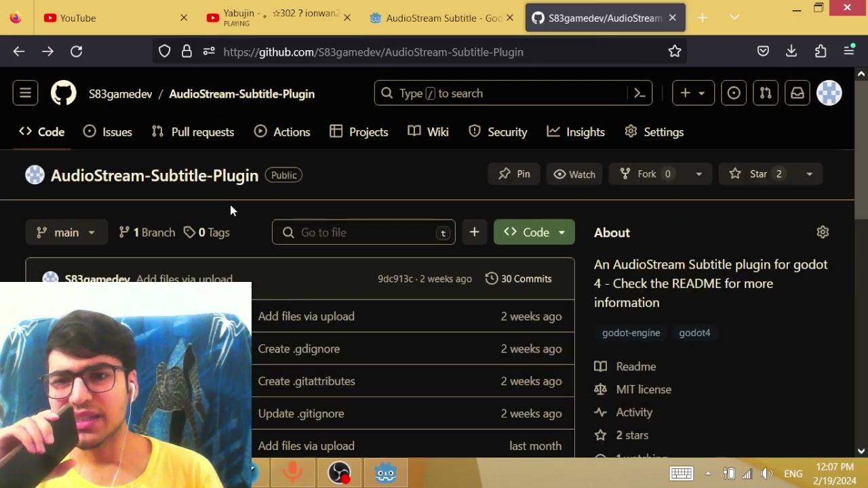This screenshot has width=868, height=488.
Task: Show site security lock information
Action: 186,52
